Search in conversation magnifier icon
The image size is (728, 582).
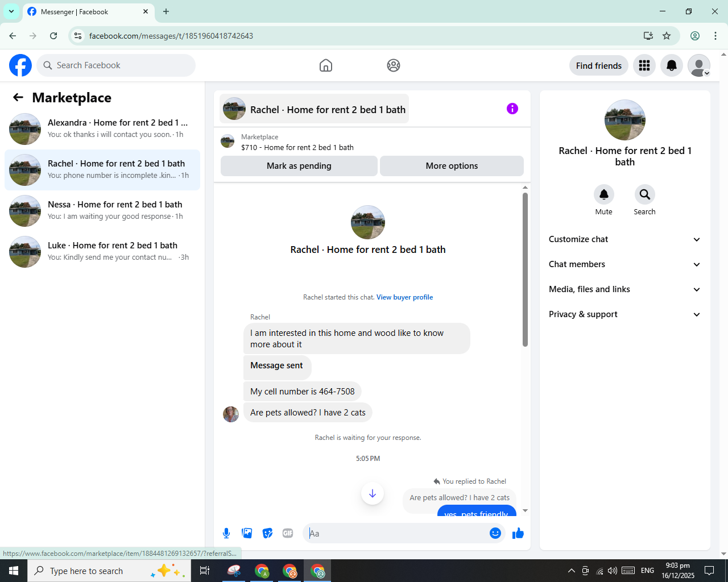645,194
